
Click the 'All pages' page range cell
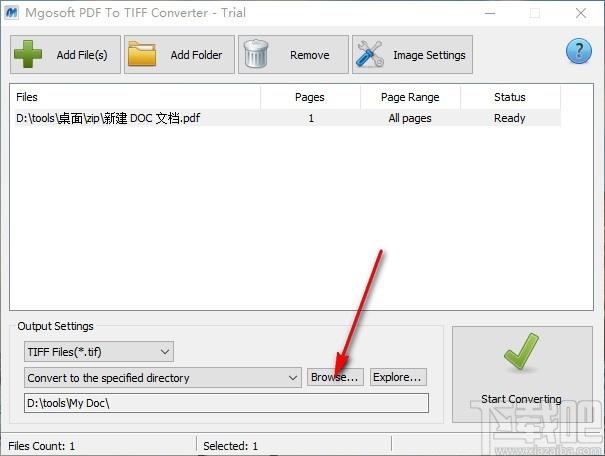[x=410, y=118]
